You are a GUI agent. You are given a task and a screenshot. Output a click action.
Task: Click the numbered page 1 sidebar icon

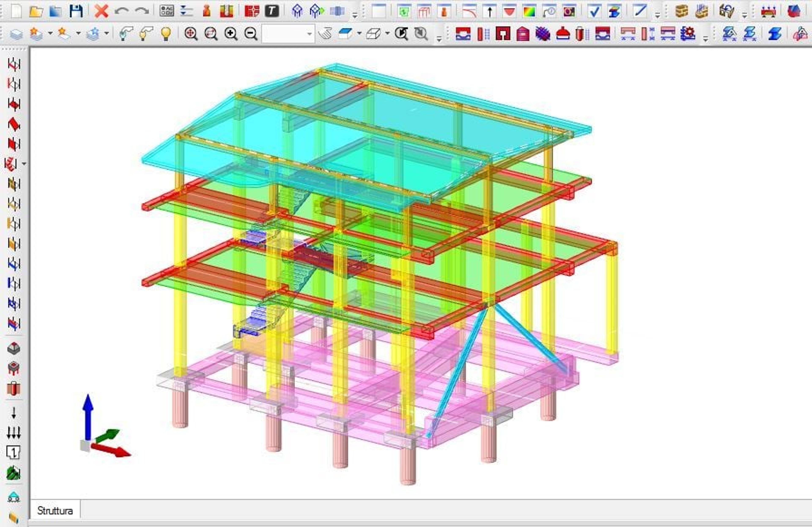pyautogui.click(x=14, y=453)
